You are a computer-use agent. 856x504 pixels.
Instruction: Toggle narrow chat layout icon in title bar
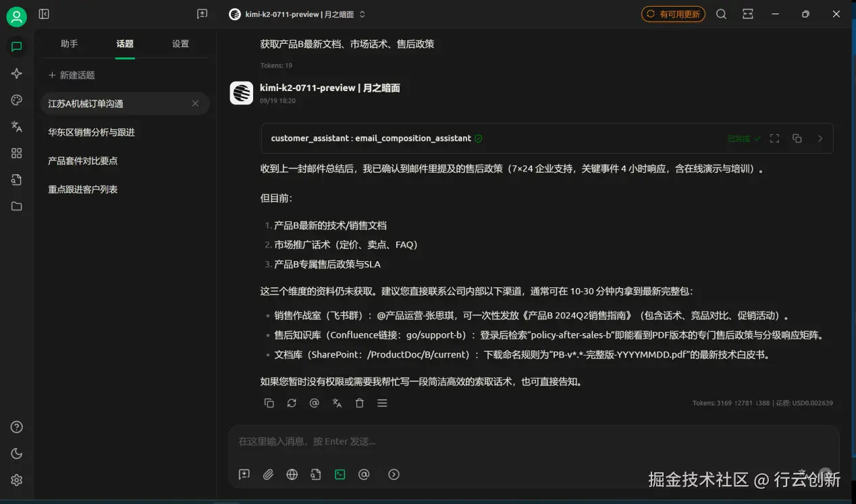point(748,14)
